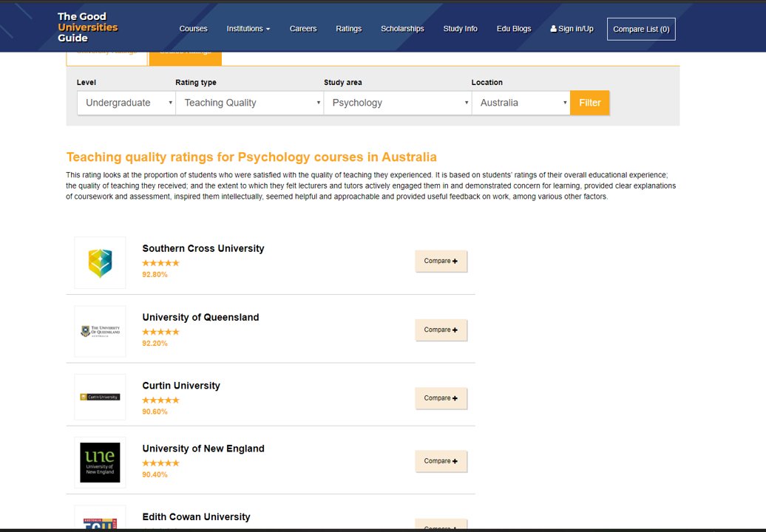Click Curtin University's star rating
Image resolution: width=766 pixels, height=532 pixels.
(160, 400)
